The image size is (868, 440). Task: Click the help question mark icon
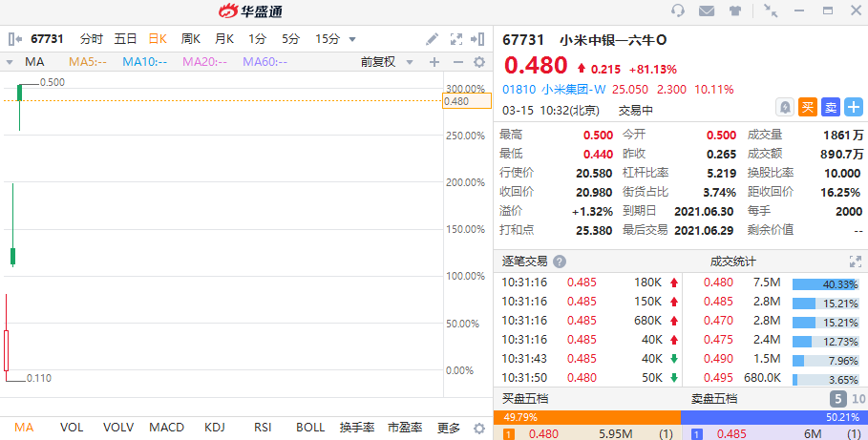[x=560, y=262]
